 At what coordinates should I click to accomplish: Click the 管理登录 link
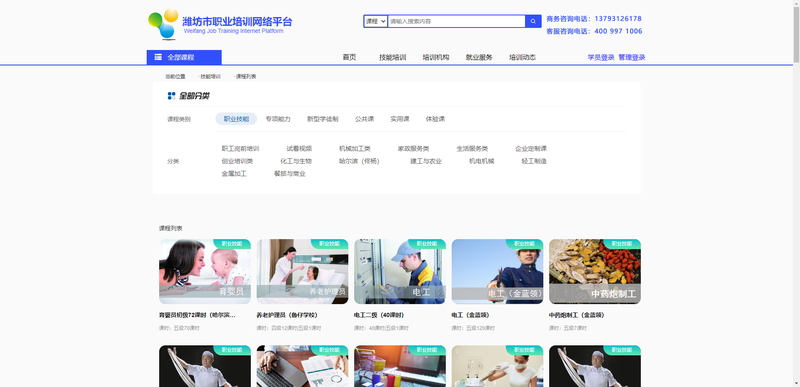632,58
